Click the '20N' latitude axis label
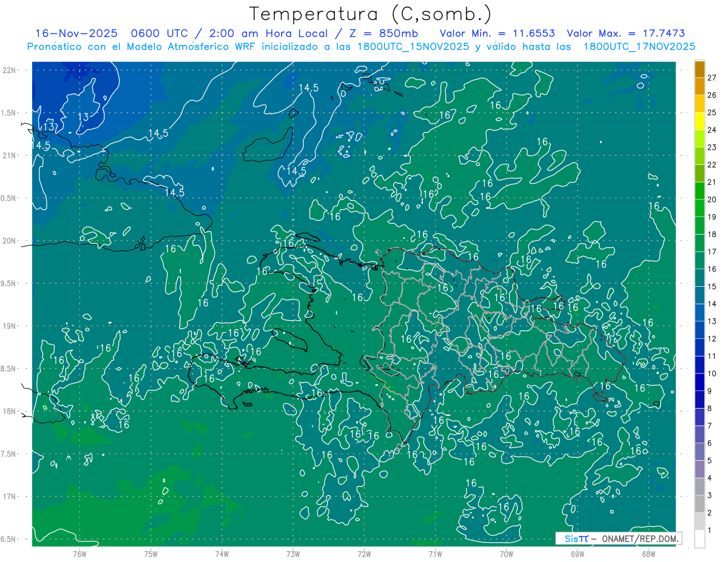The image size is (728, 562). point(9,241)
